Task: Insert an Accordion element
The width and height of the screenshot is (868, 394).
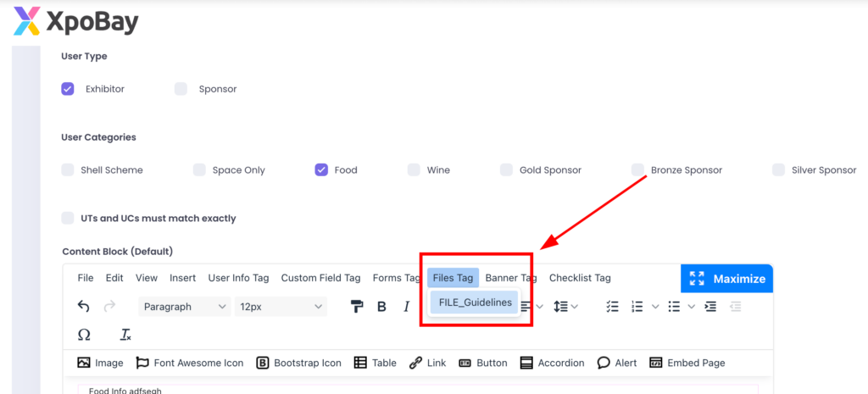Action: [x=552, y=363]
